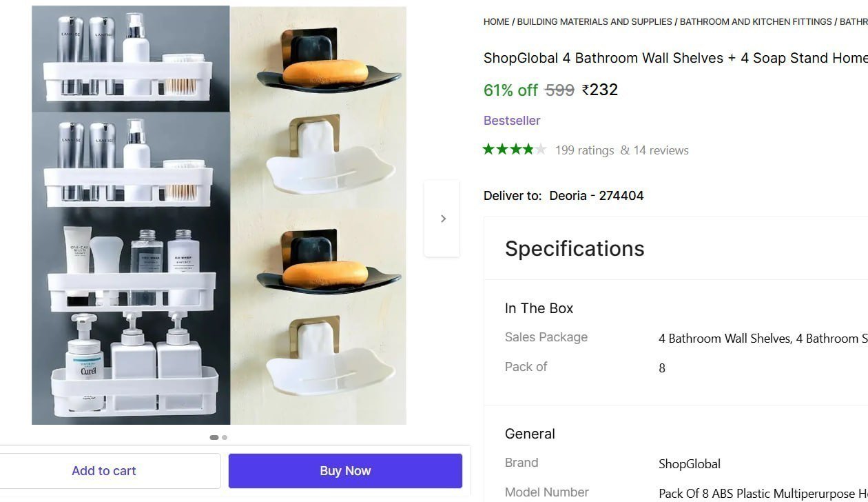Click the Specifications heading
The width and height of the screenshot is (868, 502).
pyautogui.click(x=575, y=248)
